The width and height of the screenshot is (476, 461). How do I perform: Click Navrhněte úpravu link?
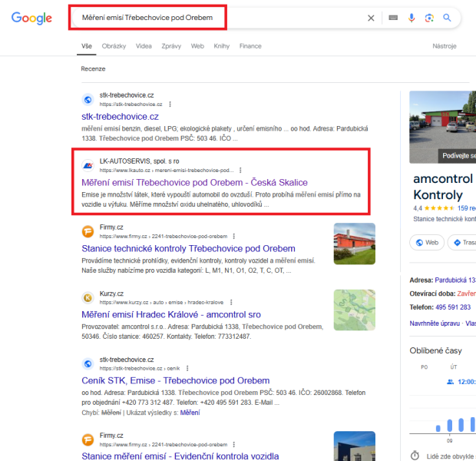pyautogui.click(x=435, y=323)
